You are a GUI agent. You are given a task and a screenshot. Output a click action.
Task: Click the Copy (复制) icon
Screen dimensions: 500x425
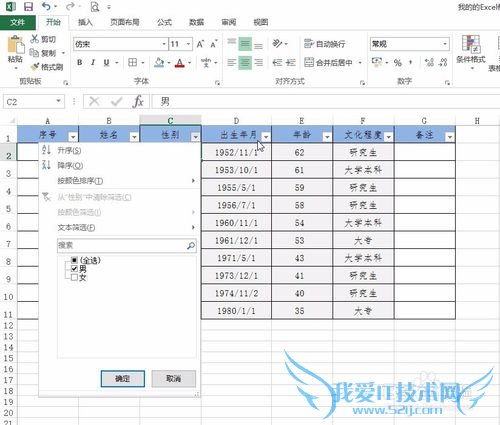(34, 53)
